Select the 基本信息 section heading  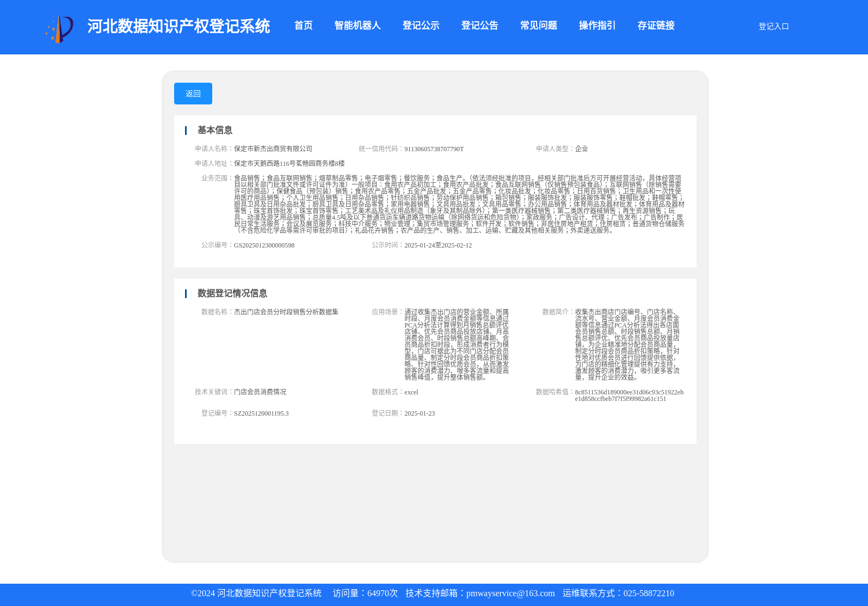click(215, 130)
